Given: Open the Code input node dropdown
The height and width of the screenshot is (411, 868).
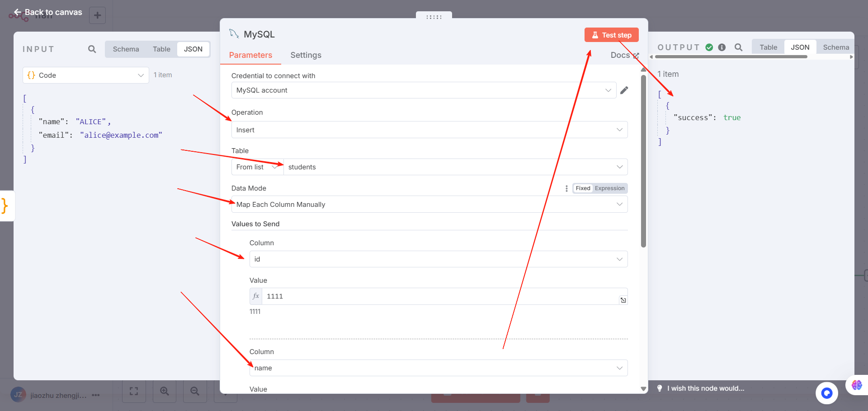Looking at the screenshot, I should [x=86, y=75].
